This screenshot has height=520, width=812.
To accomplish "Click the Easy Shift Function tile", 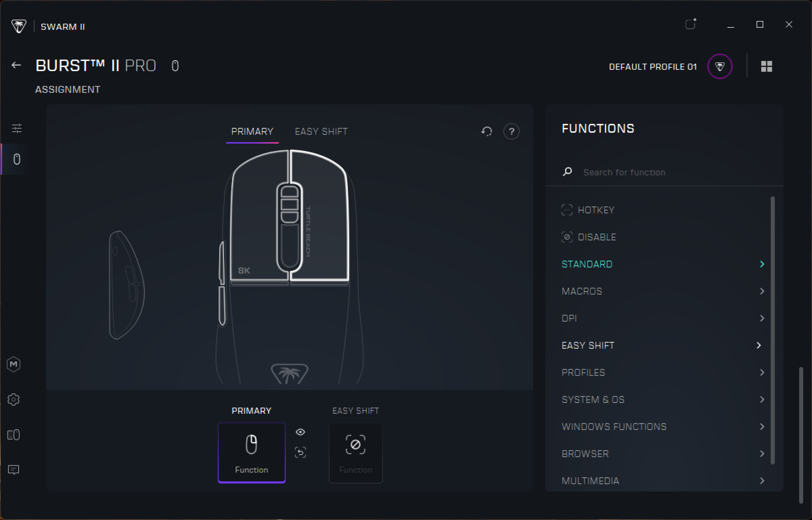I will click(356, 453).
